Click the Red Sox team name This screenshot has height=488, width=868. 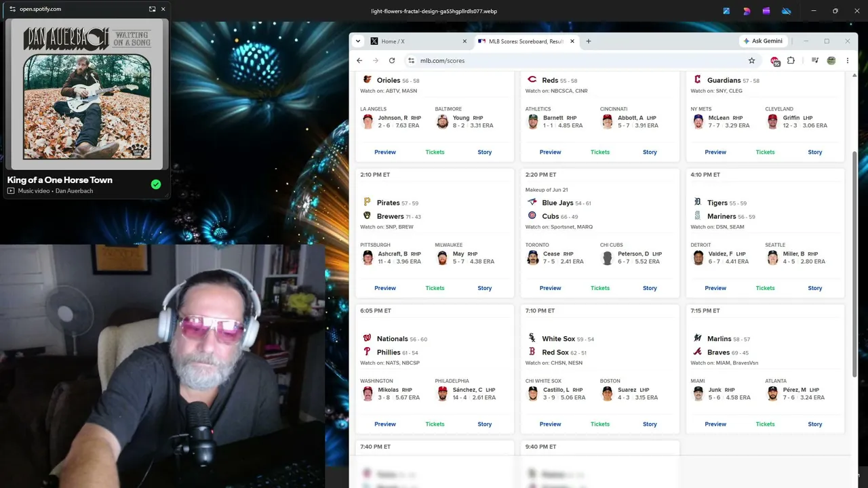tap(555, 352)
